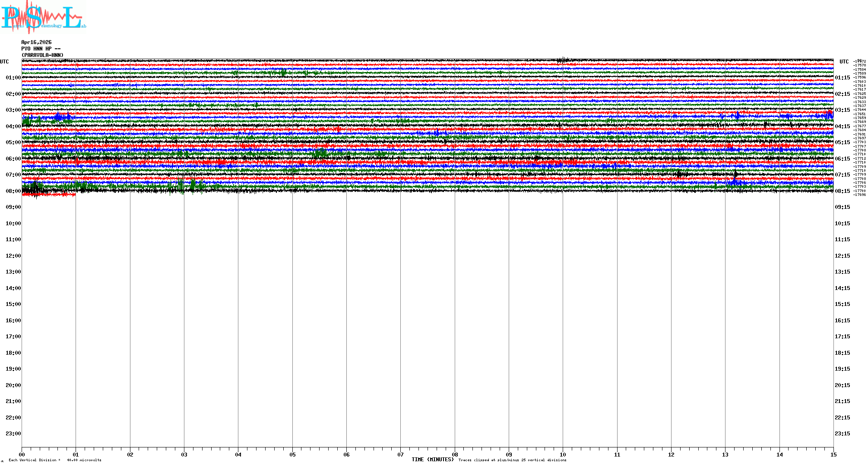Click minute 03 on the bottom axis
The height and width of the screenshot is (466, 868).
click(x=184, y=455)
